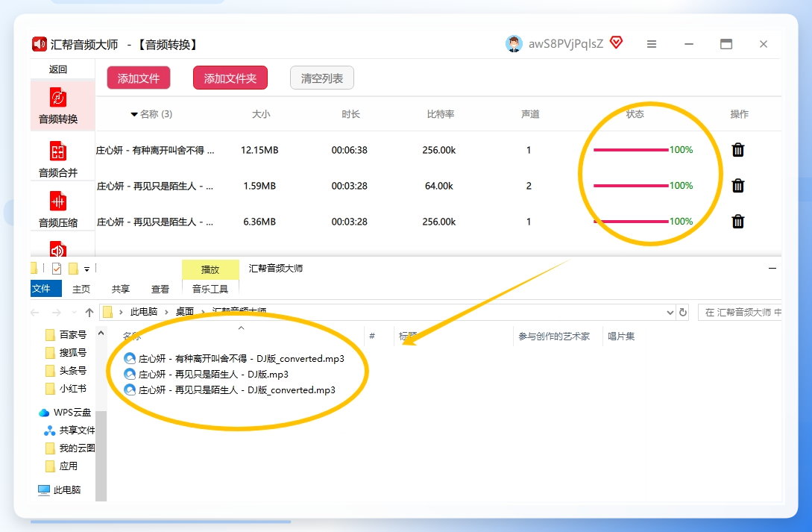
Task: Click Explorer back arrow
Action: click(x=35, y=313)
